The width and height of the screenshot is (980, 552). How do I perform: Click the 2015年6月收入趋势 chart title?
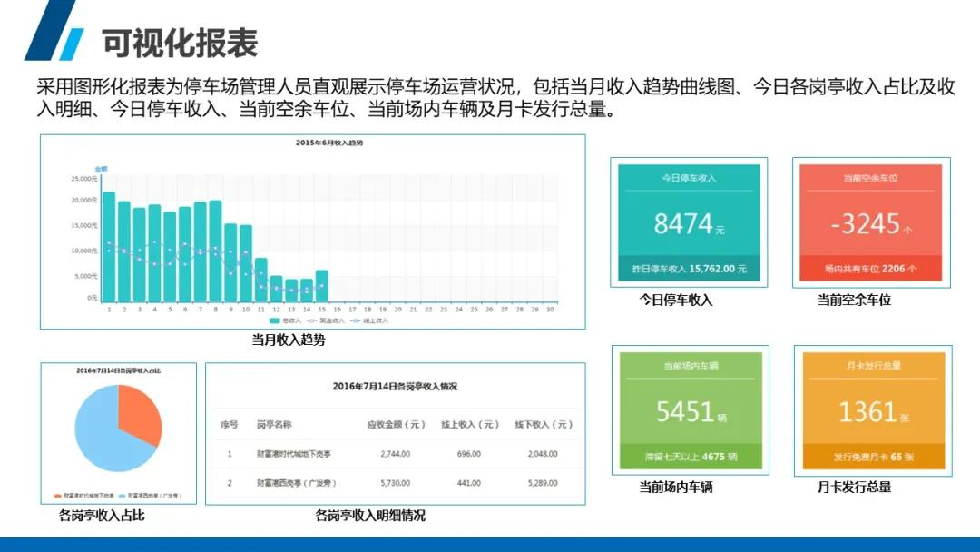pyautogui.click(x=329, y=143)
